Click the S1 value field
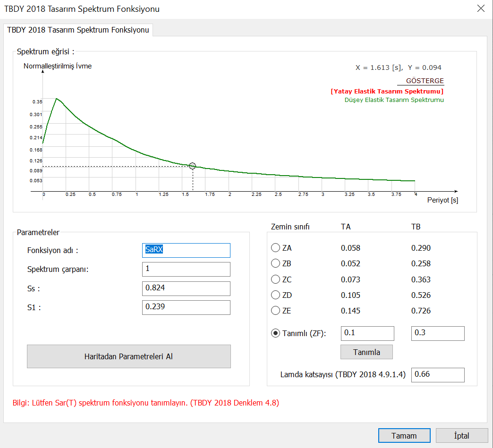This screenshot has width=493, height=448. point(186,307)
